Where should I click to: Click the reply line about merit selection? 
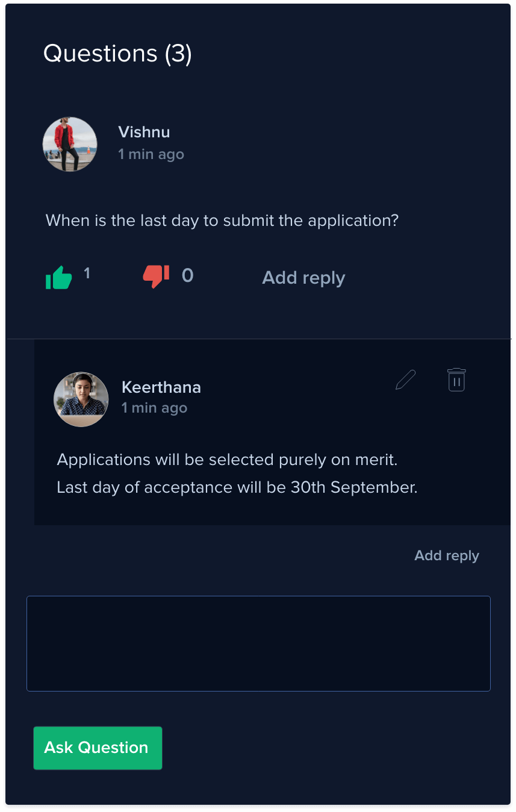tap(227, 460)
